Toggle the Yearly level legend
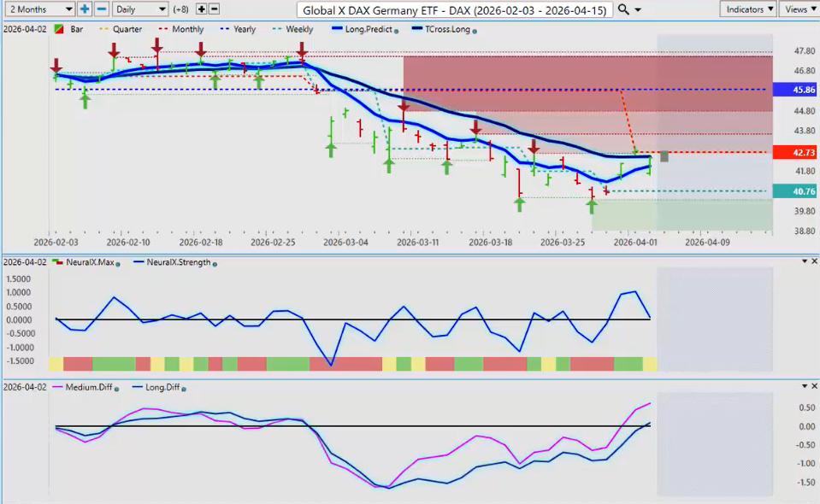Screen dimensions: 820x504 point(238,29)
